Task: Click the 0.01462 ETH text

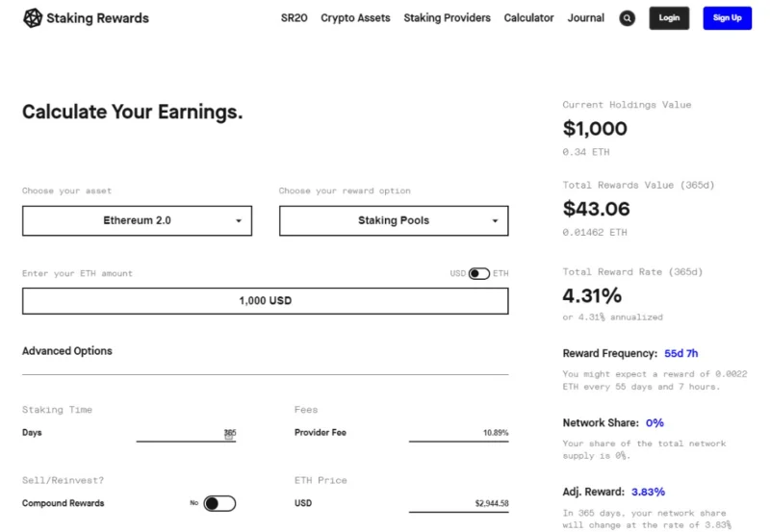Action: click(595, 233)
